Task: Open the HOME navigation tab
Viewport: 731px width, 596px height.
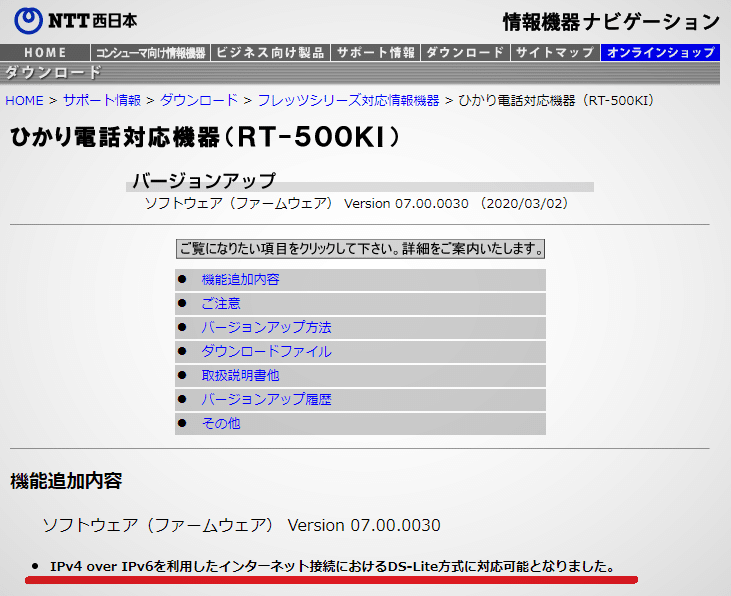Action: 45,53
